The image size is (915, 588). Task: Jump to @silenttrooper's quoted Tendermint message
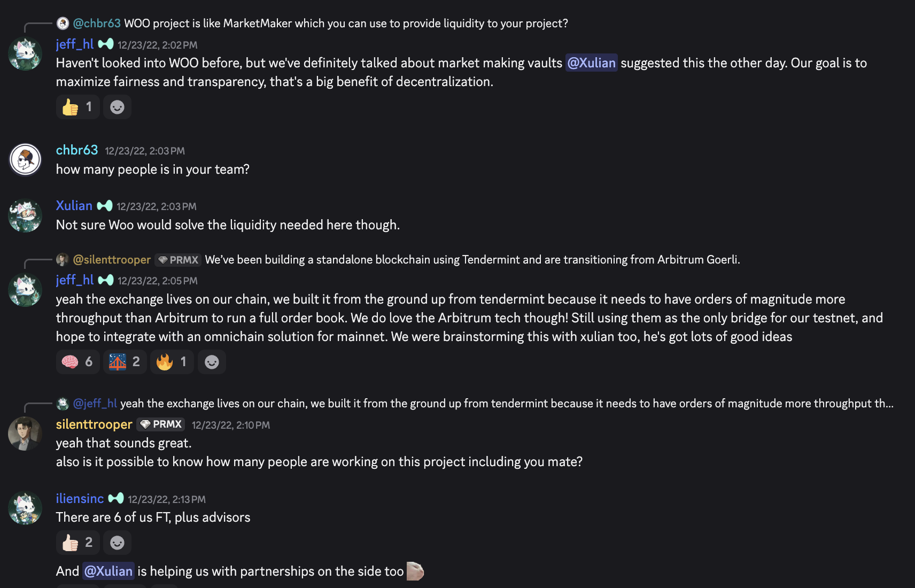click(472, 260)
